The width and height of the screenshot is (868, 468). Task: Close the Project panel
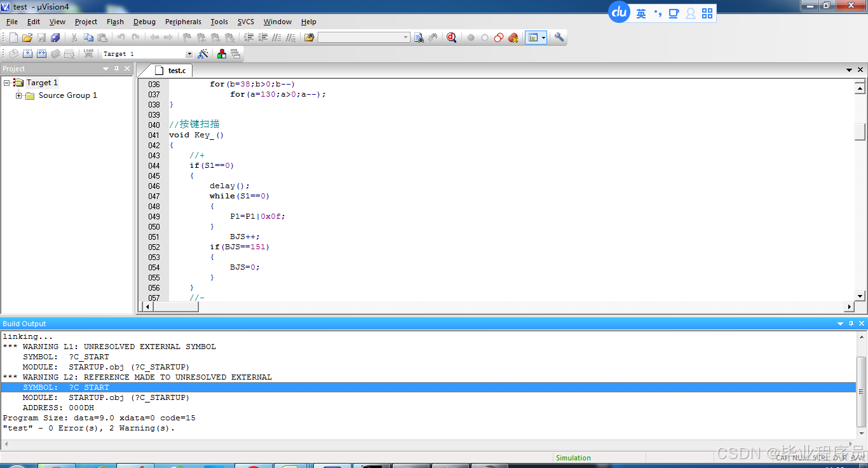tap(127, 69)
